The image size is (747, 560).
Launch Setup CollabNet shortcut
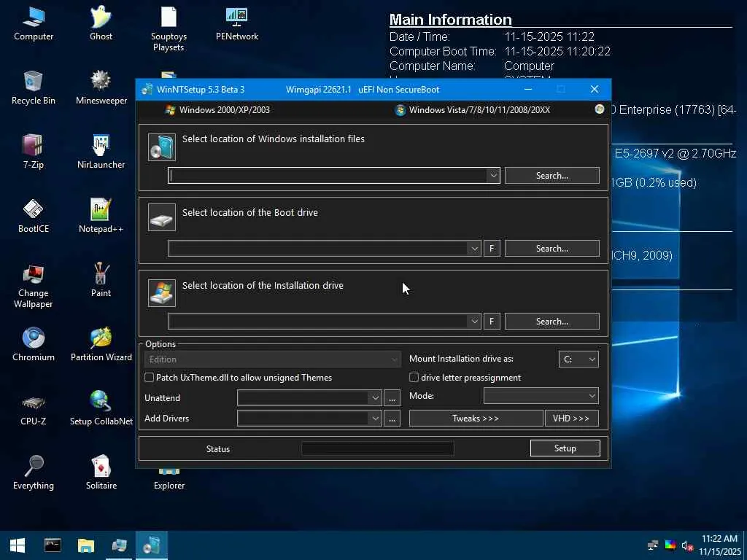[x=101, y=409]
